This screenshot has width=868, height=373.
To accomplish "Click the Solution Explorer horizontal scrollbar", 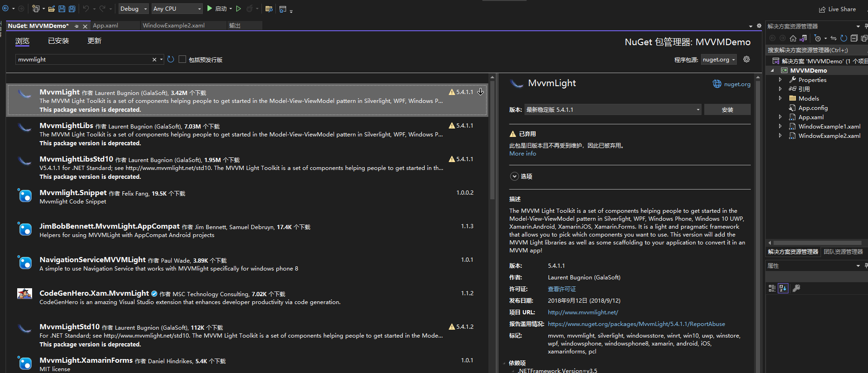I will pyautogui.click(x=816, y=243).
